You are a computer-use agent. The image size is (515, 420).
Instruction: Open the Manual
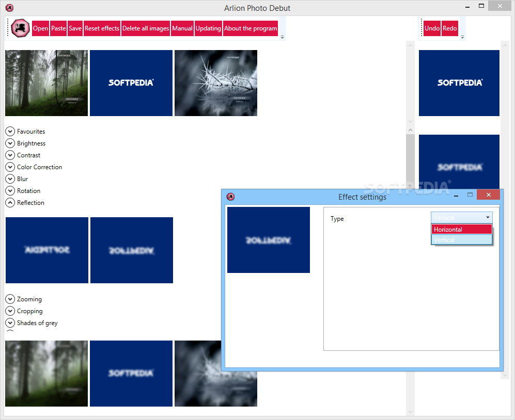click(182, 28)
